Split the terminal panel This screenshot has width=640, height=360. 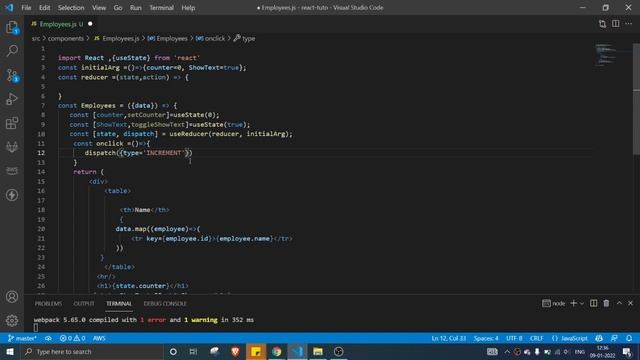593,303
